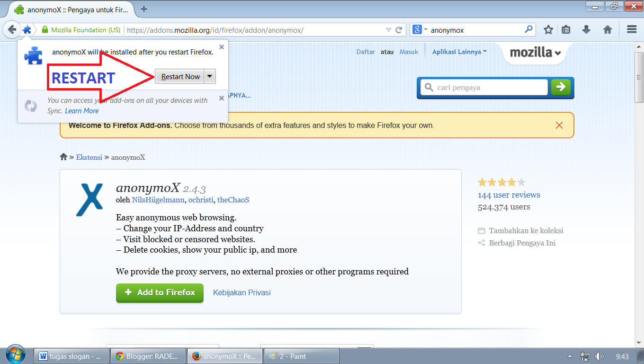The width and height of the screenshot is (644, 364).
Task: Click the Firefox anonymoX taskbar item
Action: (x=225, y=356)
